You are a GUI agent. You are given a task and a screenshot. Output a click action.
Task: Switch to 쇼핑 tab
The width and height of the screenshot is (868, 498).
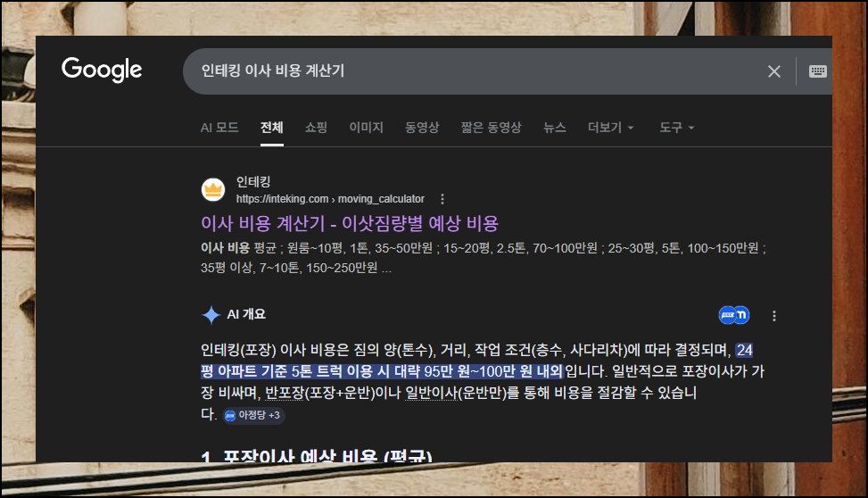click(316, 128)
